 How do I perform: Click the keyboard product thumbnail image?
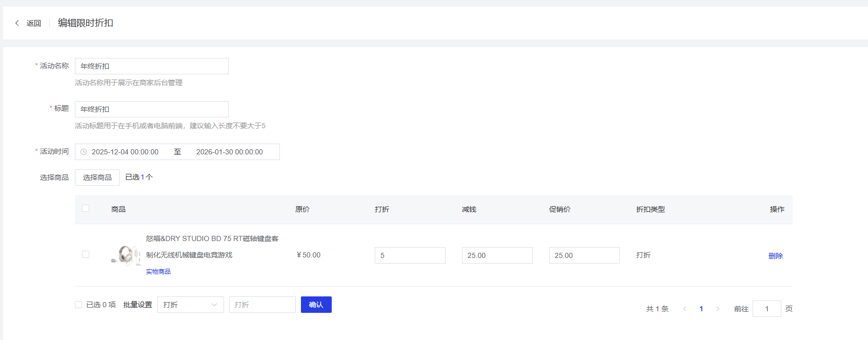pos(126,255)
